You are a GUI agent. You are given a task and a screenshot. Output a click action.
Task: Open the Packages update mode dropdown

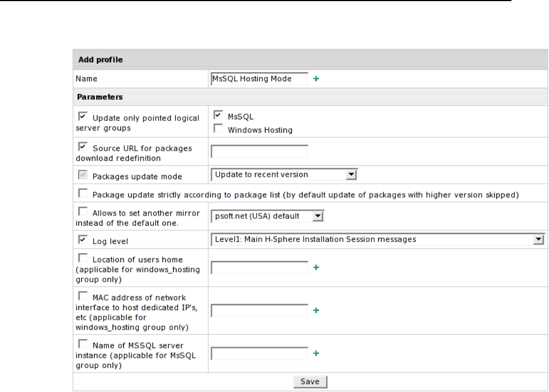285,175
